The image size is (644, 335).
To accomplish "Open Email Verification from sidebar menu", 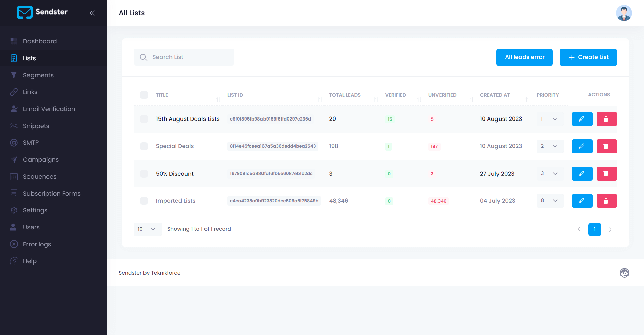I will (49, 109).
